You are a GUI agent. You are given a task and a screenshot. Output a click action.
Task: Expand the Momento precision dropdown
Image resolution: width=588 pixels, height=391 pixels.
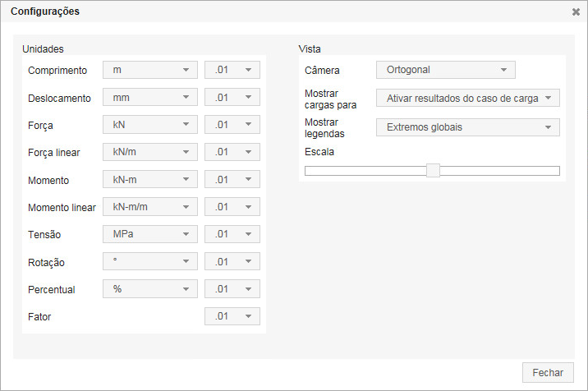point(232,180)
